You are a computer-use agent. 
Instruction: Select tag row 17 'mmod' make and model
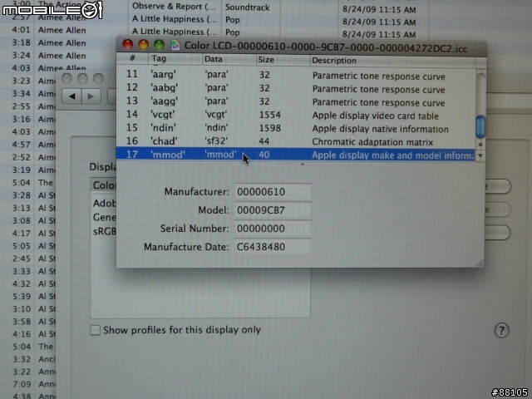pos(296,155)
